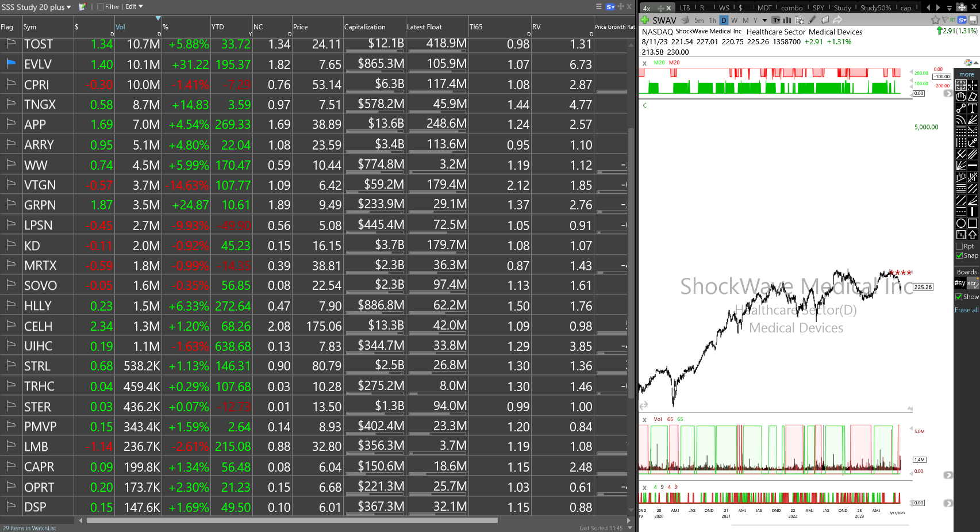Screen dimensions: 980x532
Task: Click the move layout arrows icon top right
Action: tap(962, 7)
